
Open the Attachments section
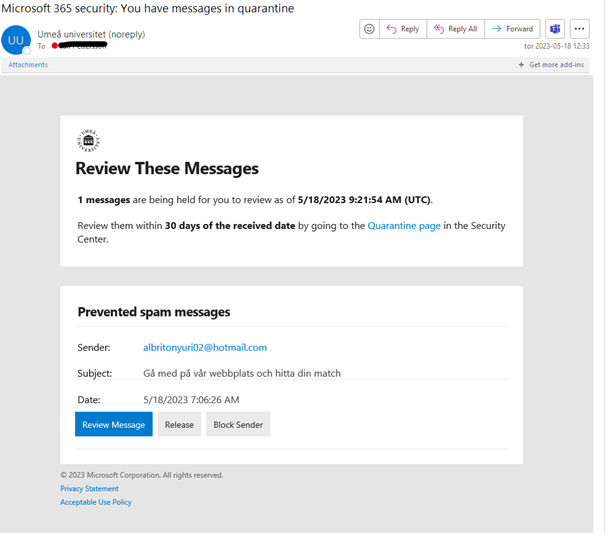tap(28, 65)
